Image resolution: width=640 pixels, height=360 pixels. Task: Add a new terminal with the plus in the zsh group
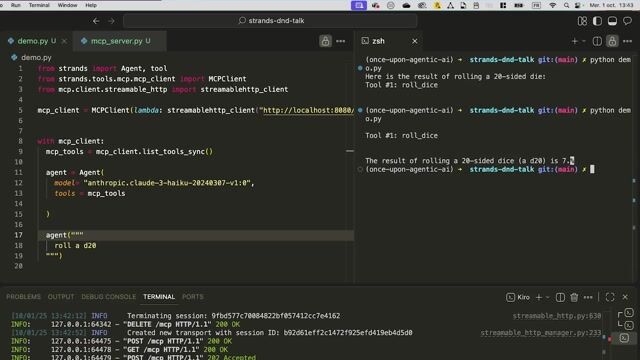[x=575, y=41]
